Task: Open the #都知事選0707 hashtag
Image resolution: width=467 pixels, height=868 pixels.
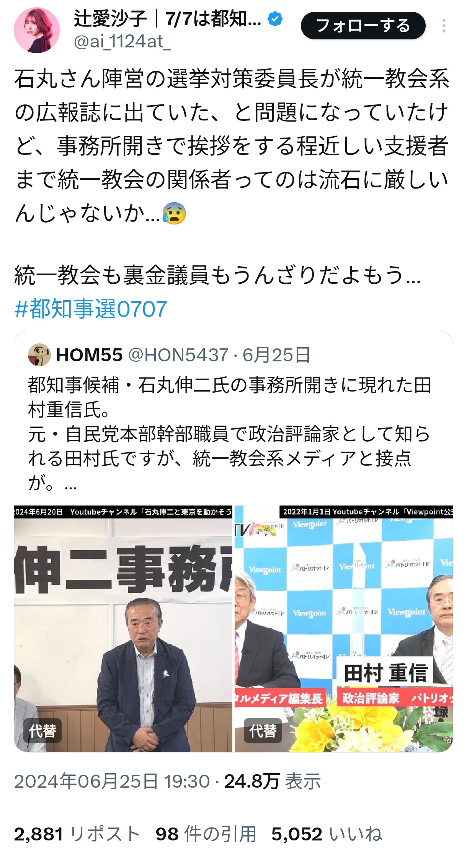Action: pyautogui.click(x=91, y=309)
